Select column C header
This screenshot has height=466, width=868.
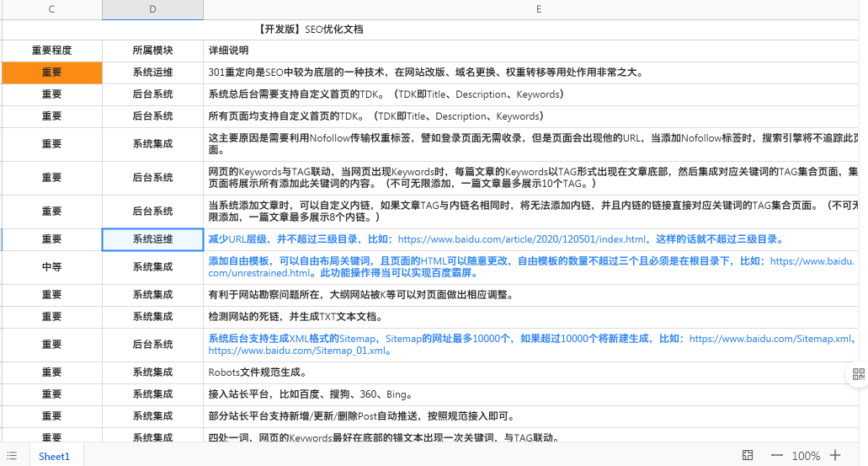[x=52, y=9]
